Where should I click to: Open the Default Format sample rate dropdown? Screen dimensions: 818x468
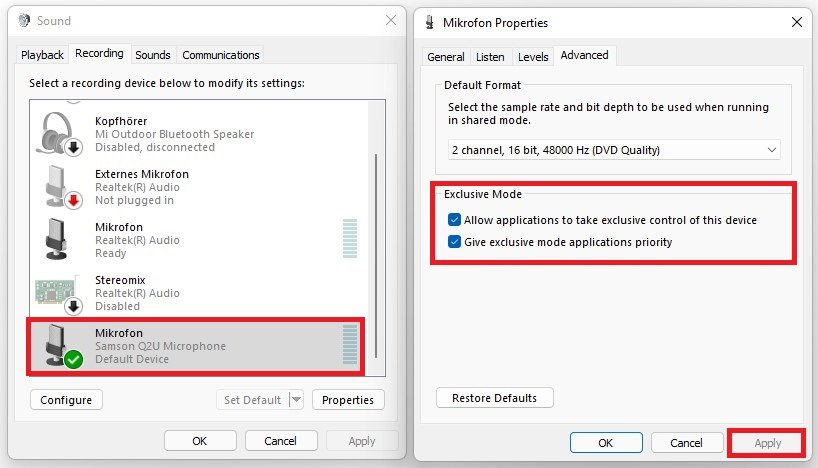(614, 150)
